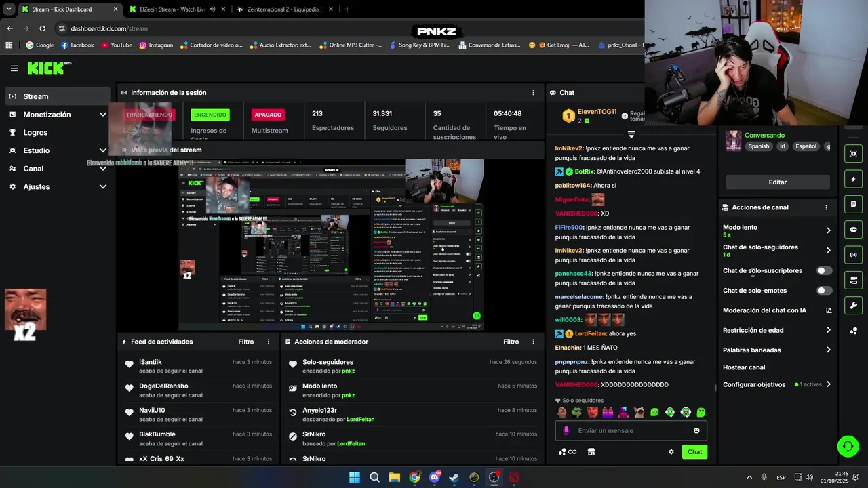
Task: Open the YouTube bookmark
Action: pos(117,45)
